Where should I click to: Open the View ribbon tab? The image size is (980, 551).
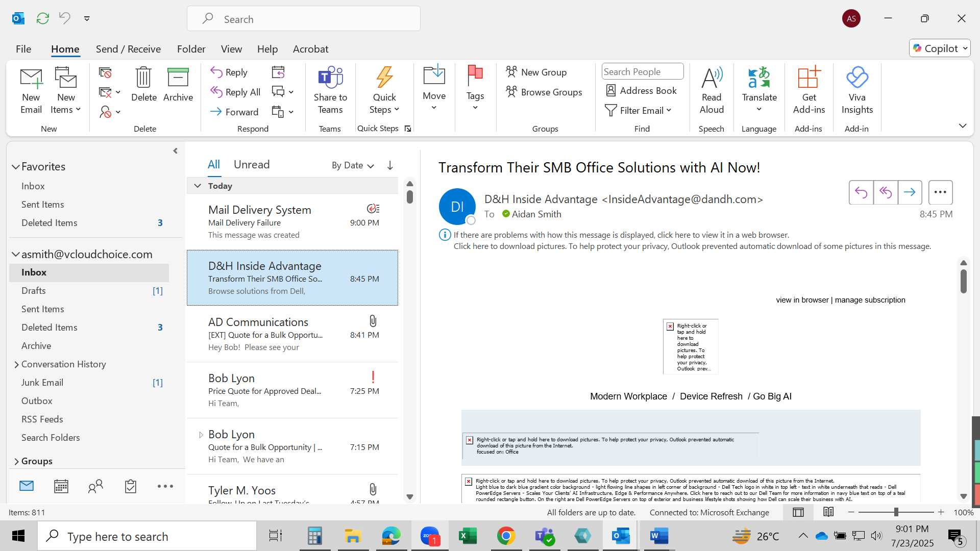(x=231, y=49)
